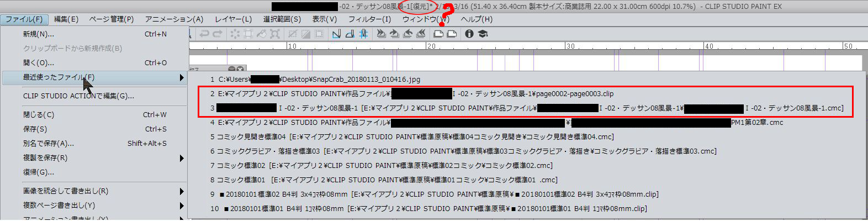This screenshot has height=221, width=868.
Task: Choose 閉じる(C) menu entry
Action: pyautogui.click(x=95, y=115)
